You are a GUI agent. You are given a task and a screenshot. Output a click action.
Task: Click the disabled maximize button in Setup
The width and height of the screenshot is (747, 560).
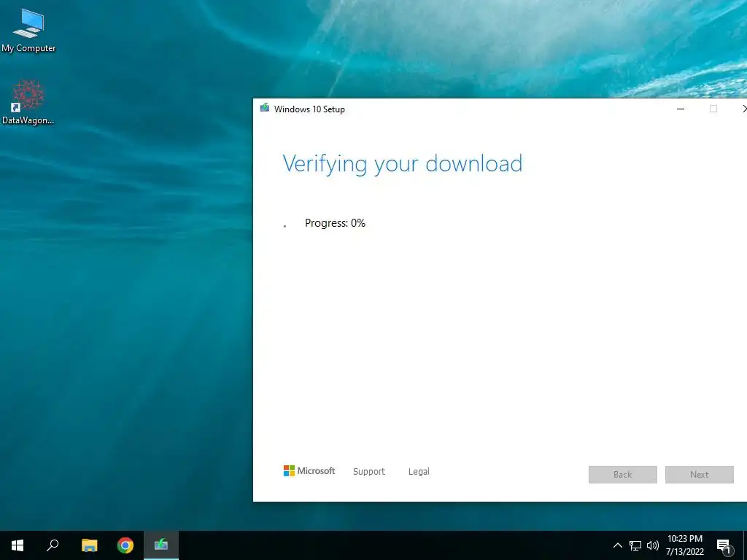[x=713, y=109]
